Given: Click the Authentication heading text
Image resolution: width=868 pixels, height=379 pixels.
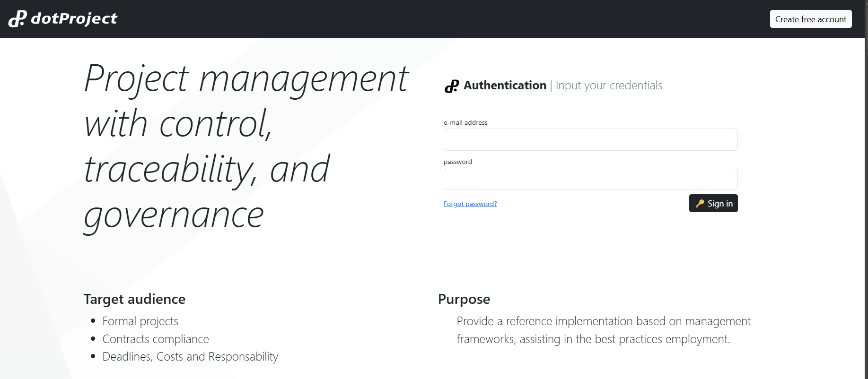Looking at the screenshot, I should [x=505, y=86].
